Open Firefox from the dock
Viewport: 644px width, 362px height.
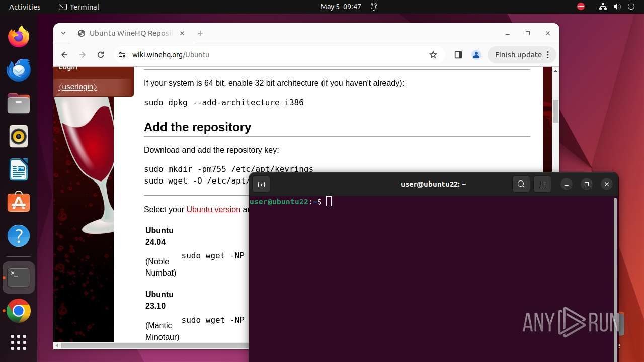click(19, 37)
